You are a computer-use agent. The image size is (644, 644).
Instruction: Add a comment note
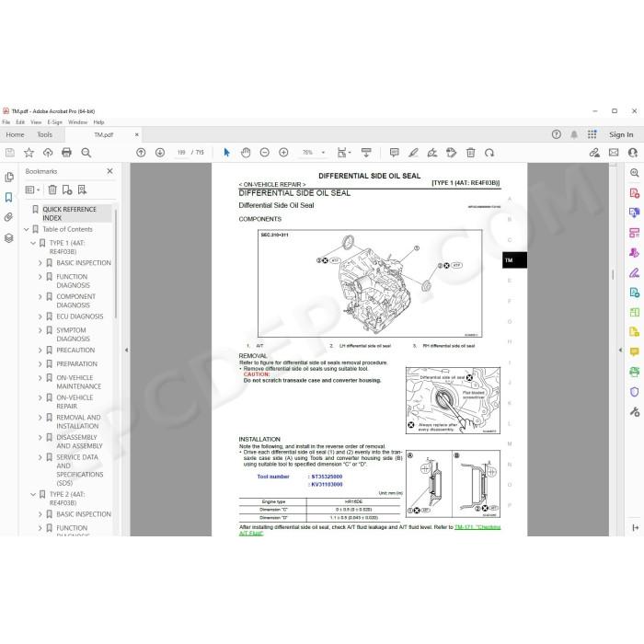(x=395, y=153)
